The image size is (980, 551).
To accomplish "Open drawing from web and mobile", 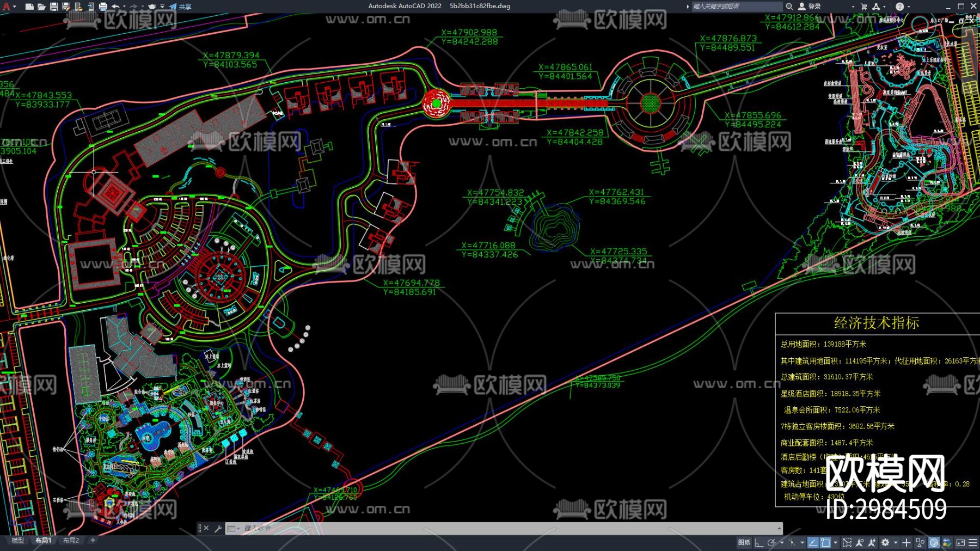I will pyautogui.click(x=78, y=7).
